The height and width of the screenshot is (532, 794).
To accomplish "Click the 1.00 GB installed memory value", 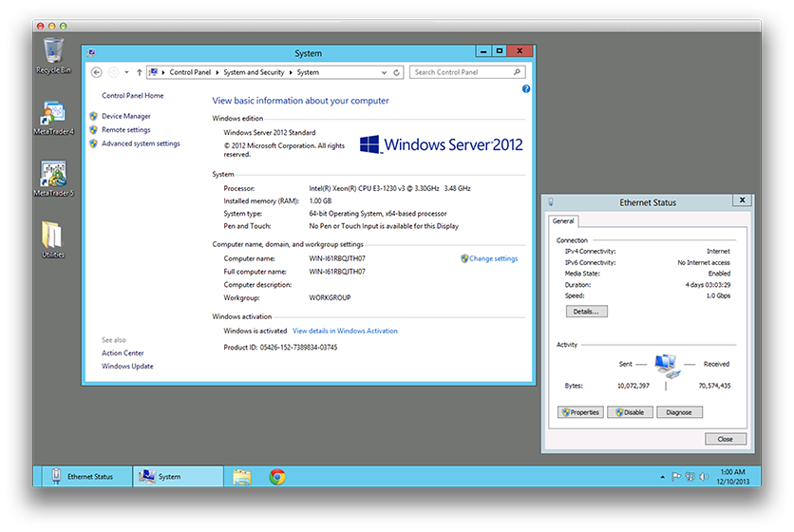I will tap(320, 201).
